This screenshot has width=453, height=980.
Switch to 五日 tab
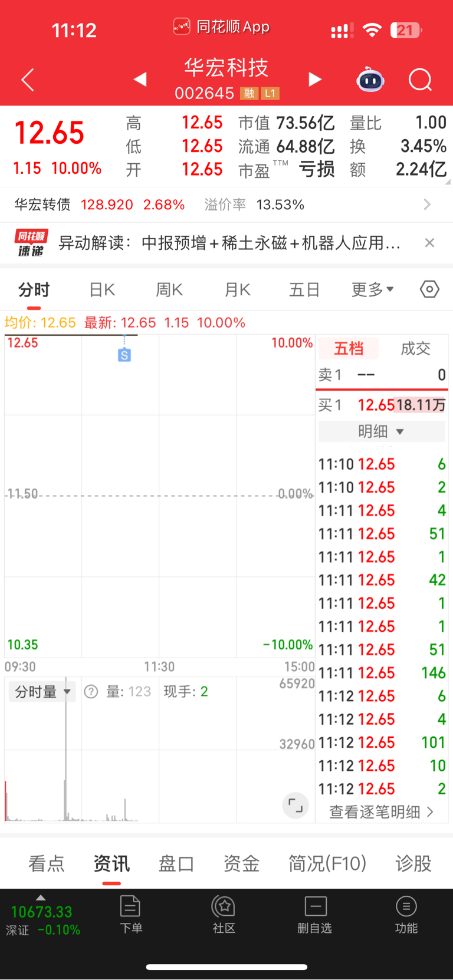[304, 289]
